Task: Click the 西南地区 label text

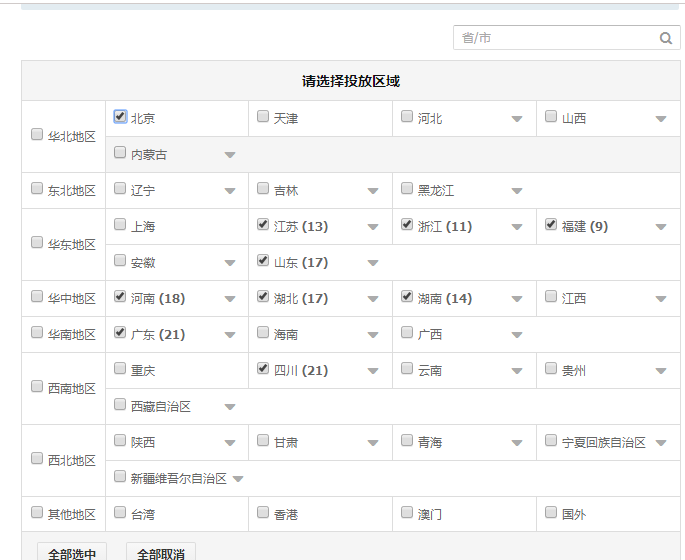Action: coord(72,388)
